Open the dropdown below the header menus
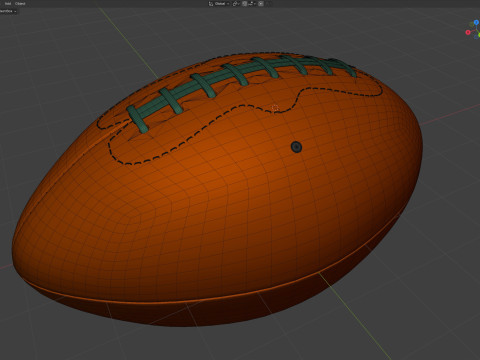Viewport: 480px width, 360px height. [x=8, y=11]
